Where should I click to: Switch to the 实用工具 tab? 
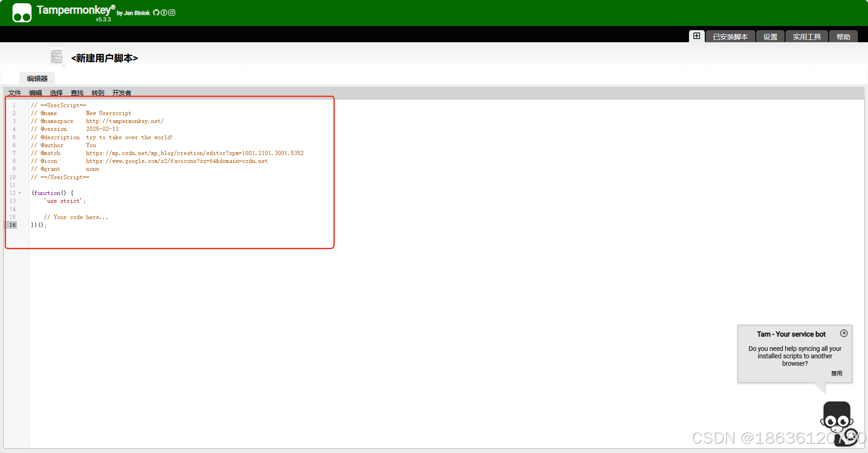[x=807, y=37]
